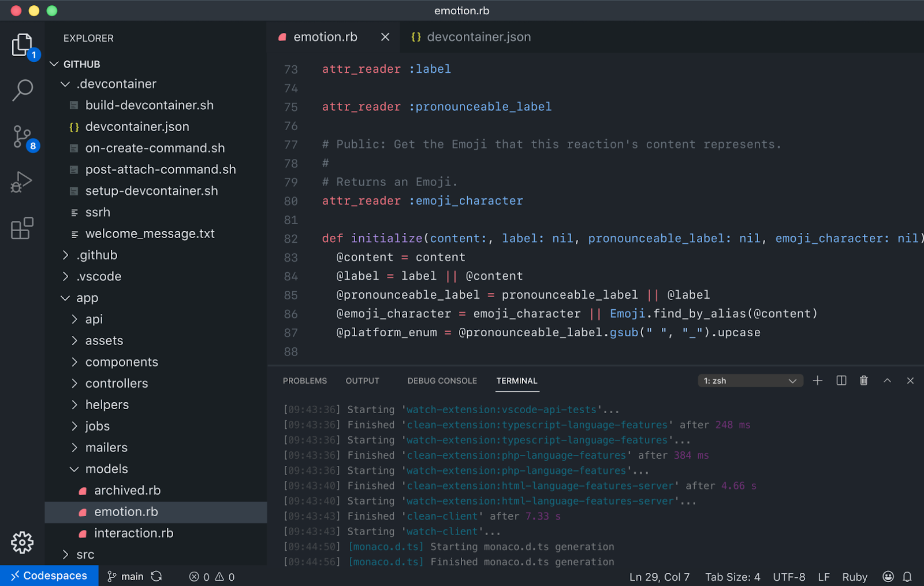Expand the helpers folder
This screenshot has height=586, width=924.
pyautogui.click(x=74, y=405)
